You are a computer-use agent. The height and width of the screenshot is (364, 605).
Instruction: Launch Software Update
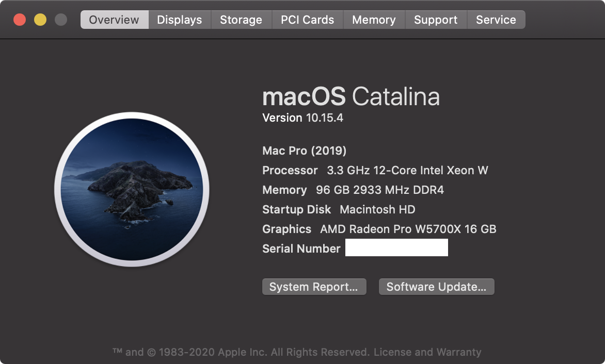coord(436,287)
